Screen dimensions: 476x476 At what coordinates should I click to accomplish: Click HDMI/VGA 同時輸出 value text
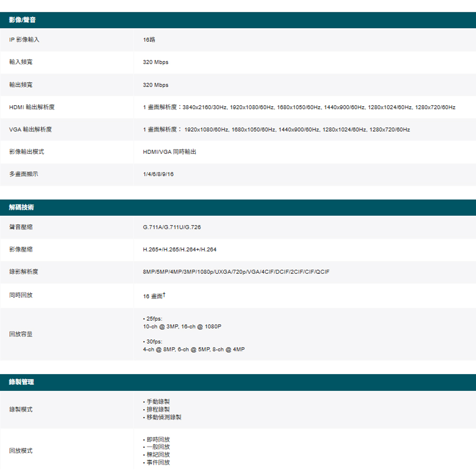170,152
